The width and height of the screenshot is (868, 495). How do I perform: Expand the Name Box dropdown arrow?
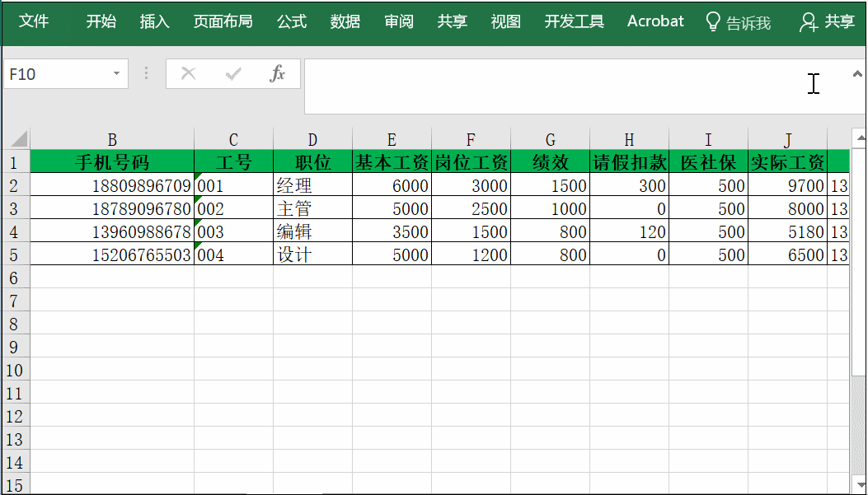pyautogui.click(x=116, y=73)
